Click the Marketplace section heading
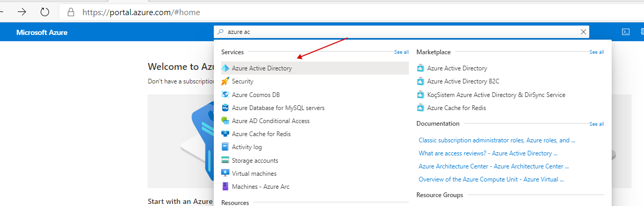 (x=433, y=52)
